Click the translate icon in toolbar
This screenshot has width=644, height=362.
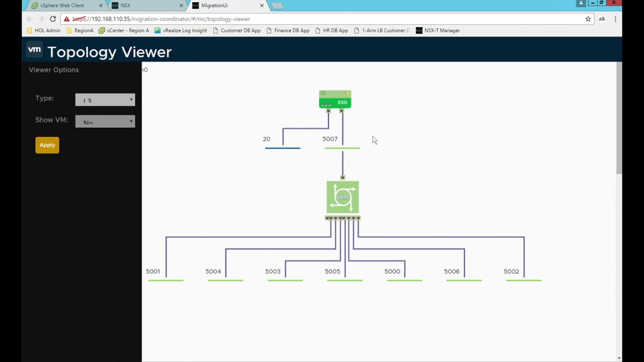click(x=602, y=19)
